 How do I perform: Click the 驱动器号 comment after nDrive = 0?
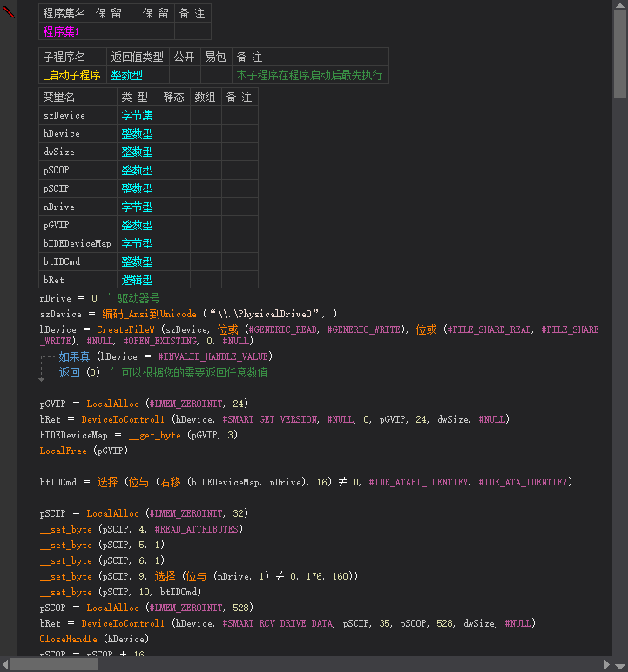pos(138,298)
